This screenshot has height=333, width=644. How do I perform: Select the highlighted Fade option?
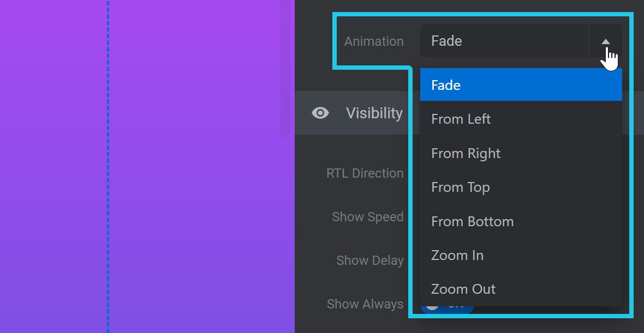521,85
